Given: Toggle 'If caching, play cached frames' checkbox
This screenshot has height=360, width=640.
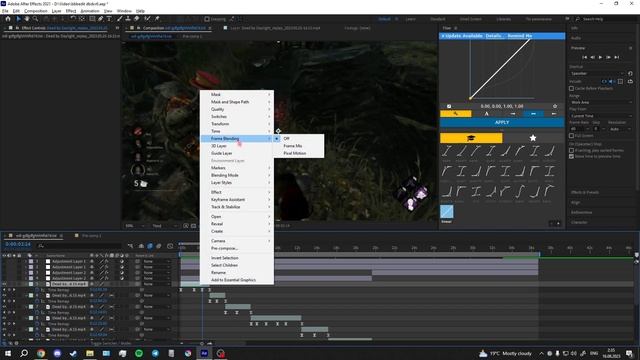Looking at the screenshot, I should point(571,150).
